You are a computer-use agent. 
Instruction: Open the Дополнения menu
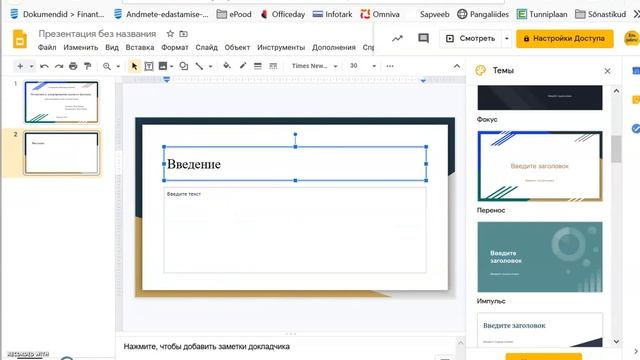(x=334, y=47)
